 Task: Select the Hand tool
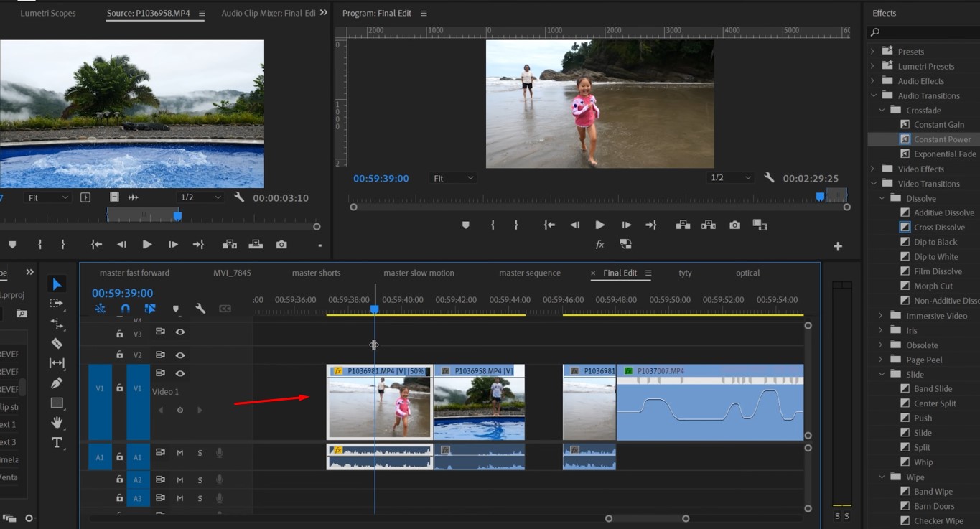(x=57, y=420)
